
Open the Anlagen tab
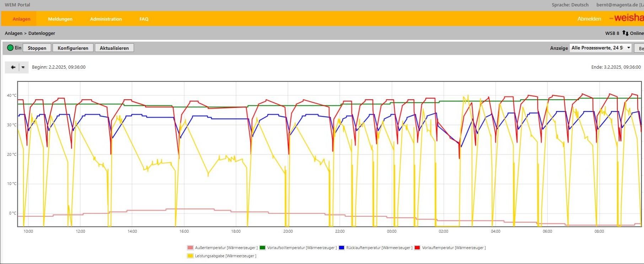21,19
